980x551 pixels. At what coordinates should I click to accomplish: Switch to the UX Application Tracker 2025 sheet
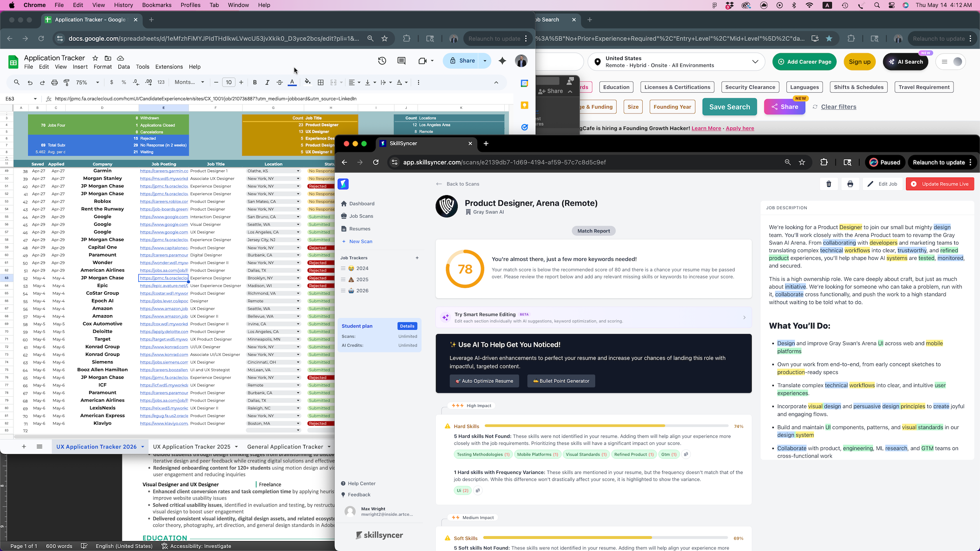(x=192, y=447)
